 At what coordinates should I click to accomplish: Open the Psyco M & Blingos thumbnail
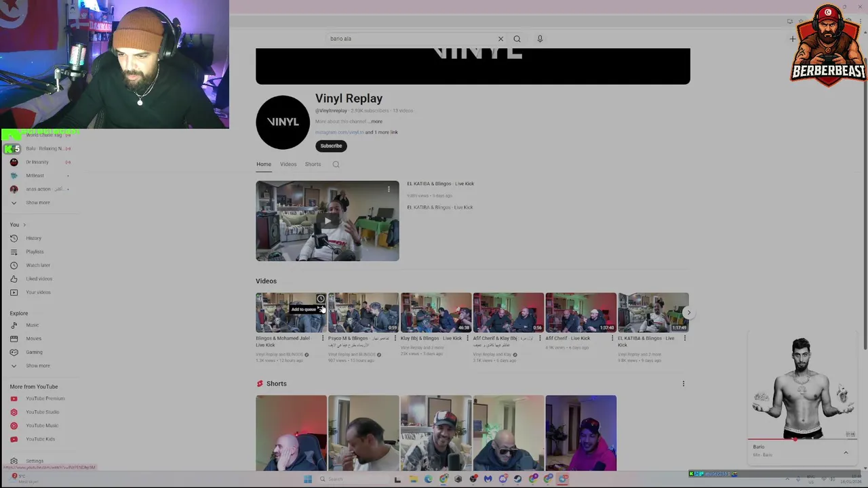point(363,312)
